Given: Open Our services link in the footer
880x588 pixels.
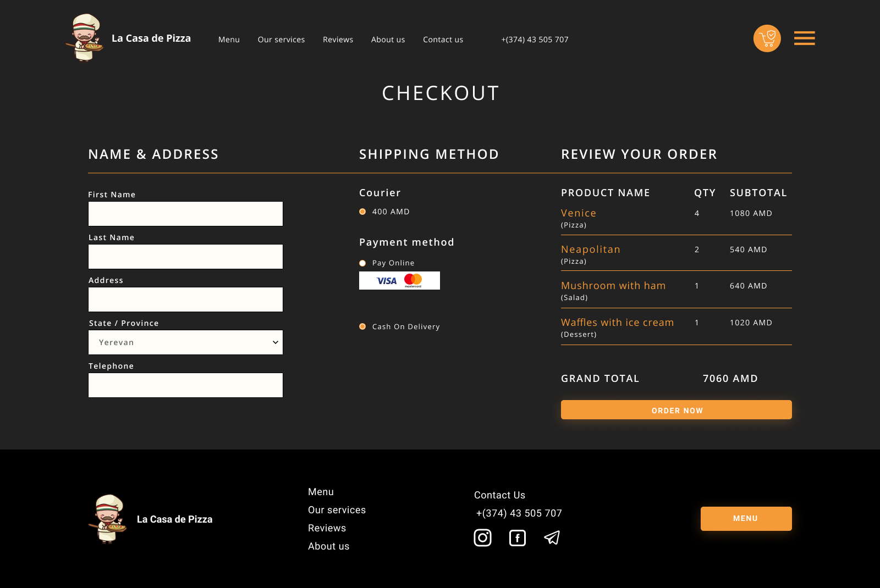Looking at the screenshot, I should pos(337,510).
